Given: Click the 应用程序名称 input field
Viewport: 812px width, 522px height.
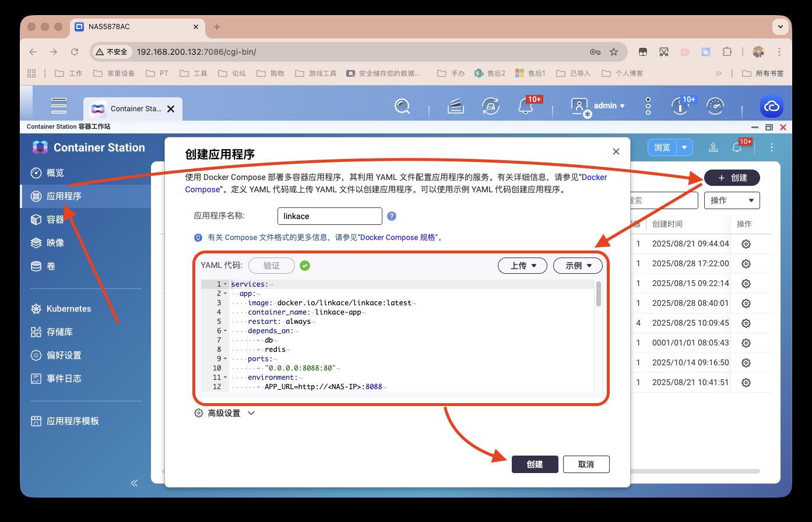Looking at the screenshot, I should (x=329, y=216).
